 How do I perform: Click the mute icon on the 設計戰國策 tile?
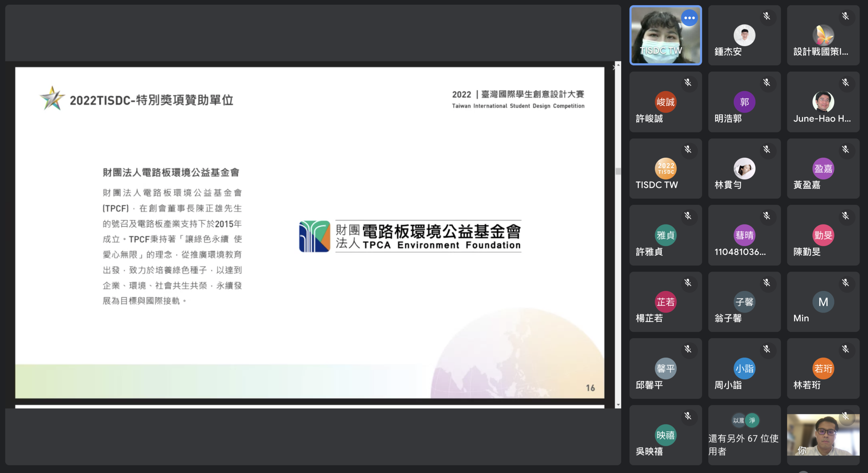(x=846, y=16)
